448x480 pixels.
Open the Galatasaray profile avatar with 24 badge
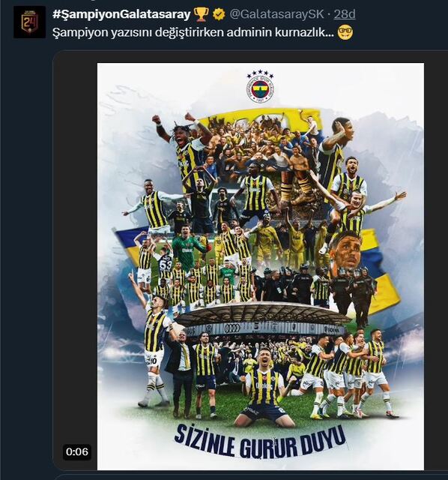29,22
